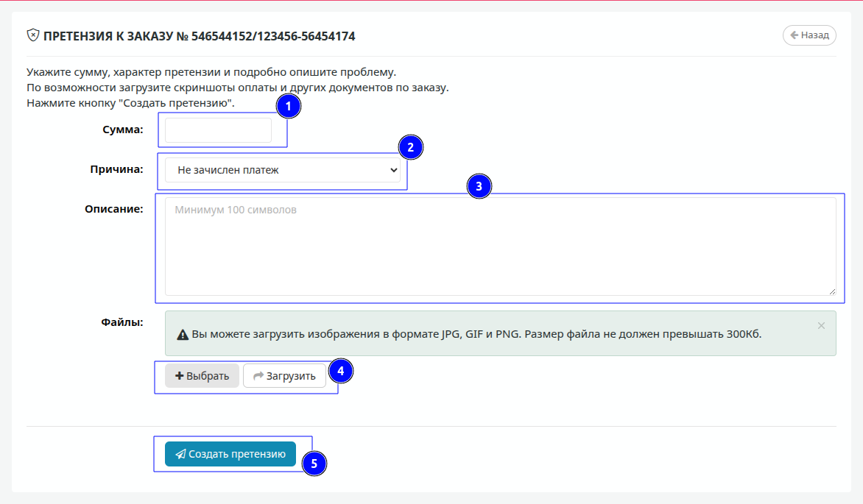Viewport: 863px width, 504px height.
Task: Click the blue number 2 marker
Action: [411, 147]
